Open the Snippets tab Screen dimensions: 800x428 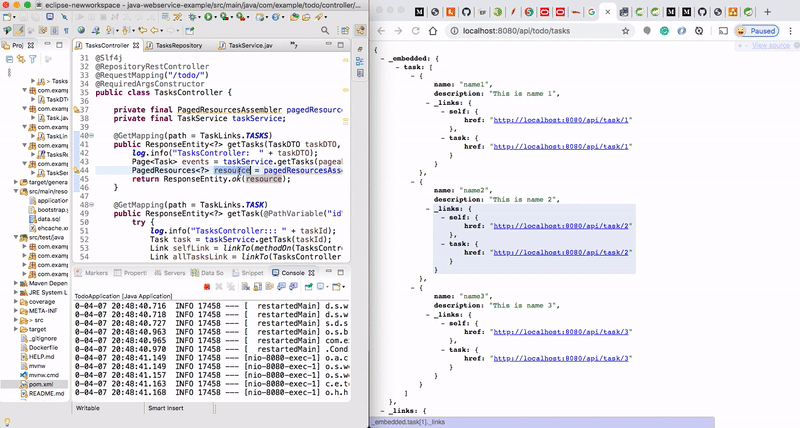click(248, 273)
